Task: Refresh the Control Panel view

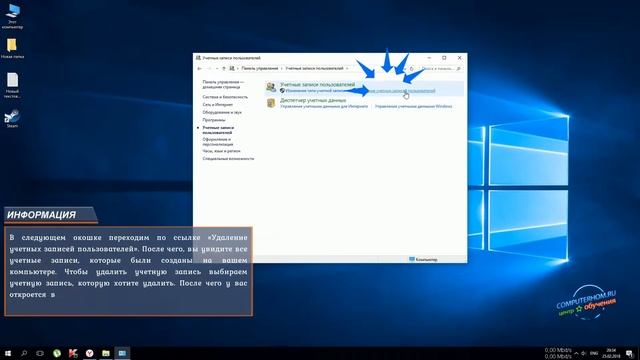Action: click(412, 69)
